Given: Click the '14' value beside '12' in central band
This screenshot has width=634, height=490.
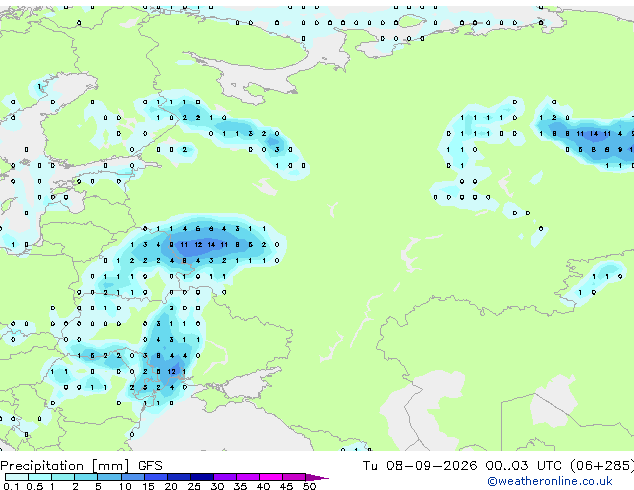Looking at the screenshot, I should coord(211,245).
